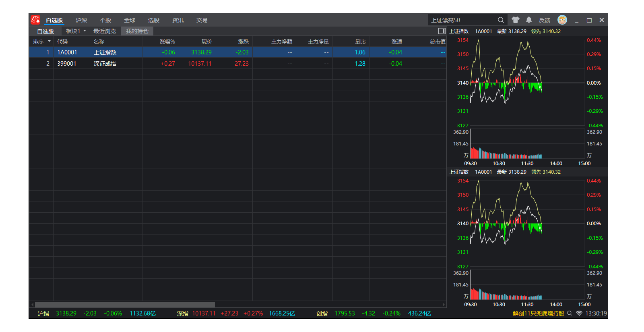
Task: Click the price 10137.11 cell
Action: (200, 64)
